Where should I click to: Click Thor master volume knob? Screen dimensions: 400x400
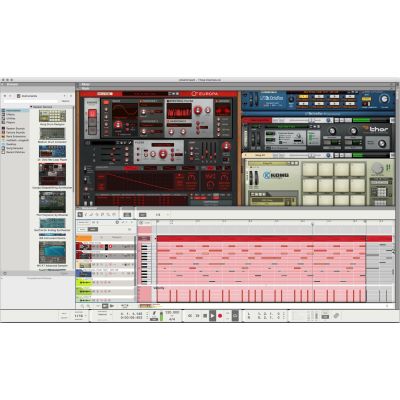point(382,144)
